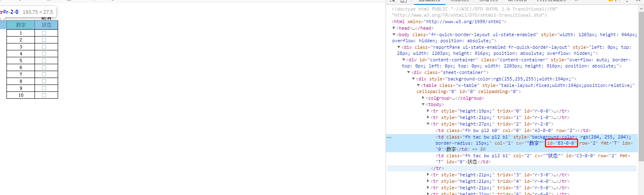Screen dimensions: 644x195
Task: Select the table cell with number 3
Action: tap(21, 47)
